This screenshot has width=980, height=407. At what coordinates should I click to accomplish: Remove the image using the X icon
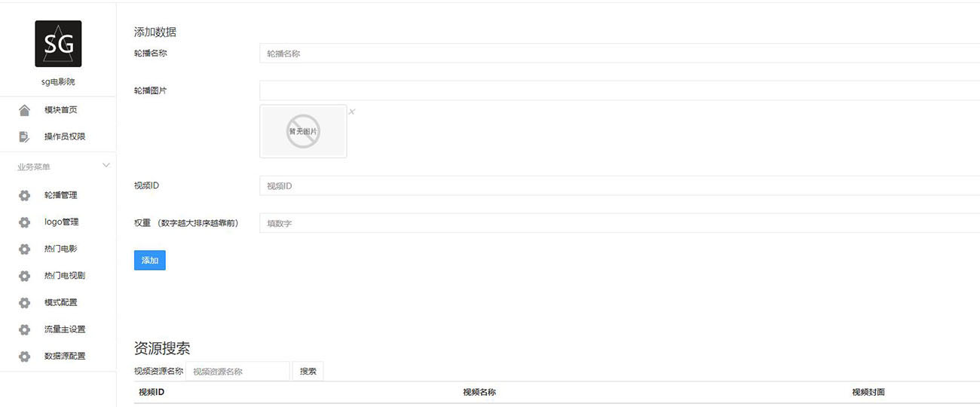(x=352, y=112)
